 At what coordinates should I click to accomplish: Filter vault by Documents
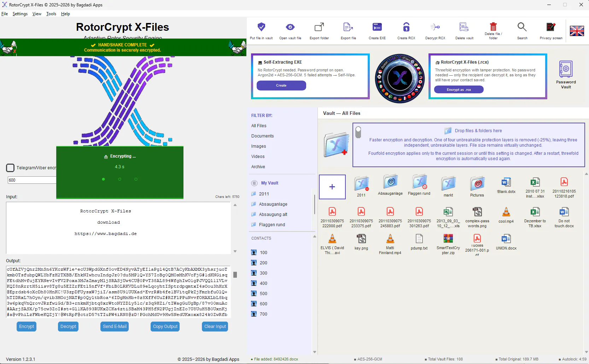(x=262, y=136)
